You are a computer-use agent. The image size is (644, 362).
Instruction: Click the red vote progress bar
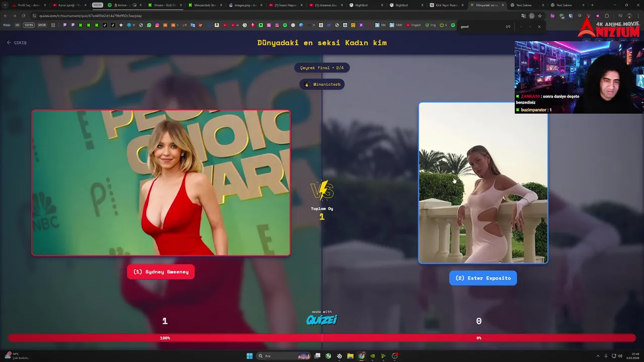pyautogui.click(x=322, y=338)
